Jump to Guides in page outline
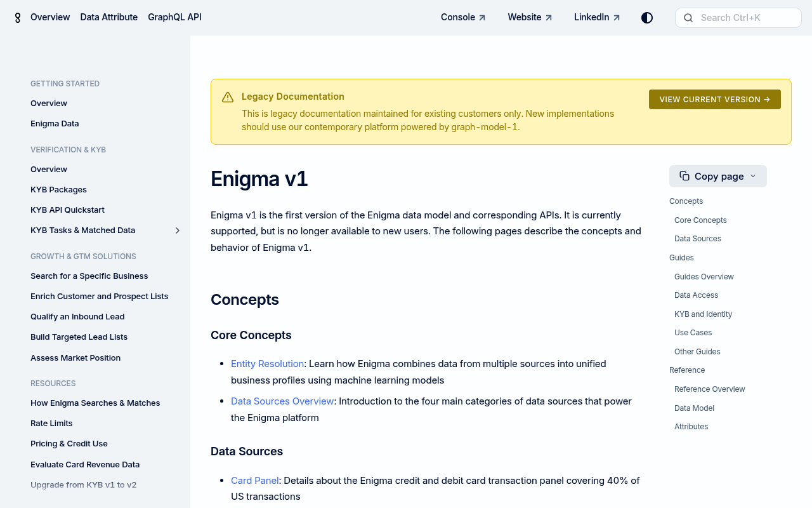The width and height of the screenshot is (812, 508). [681, 258]
